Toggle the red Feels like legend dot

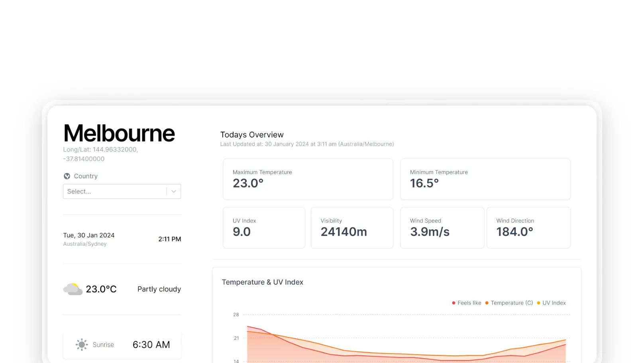454,303
